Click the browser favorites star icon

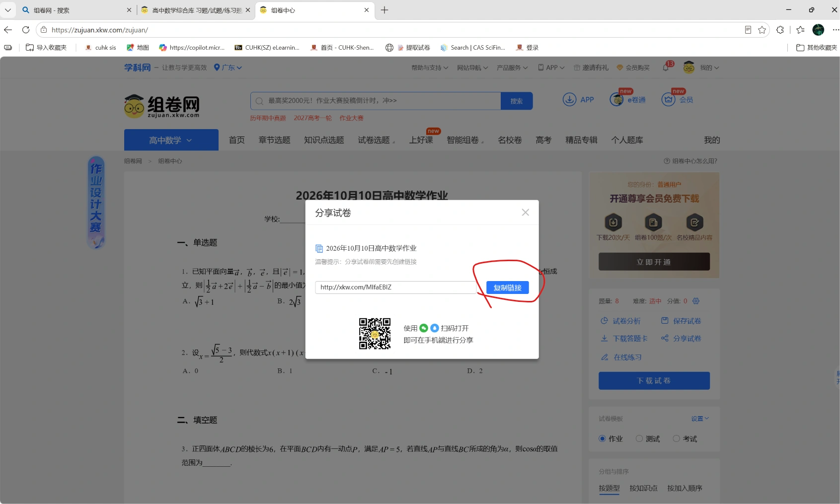[762, 30]
